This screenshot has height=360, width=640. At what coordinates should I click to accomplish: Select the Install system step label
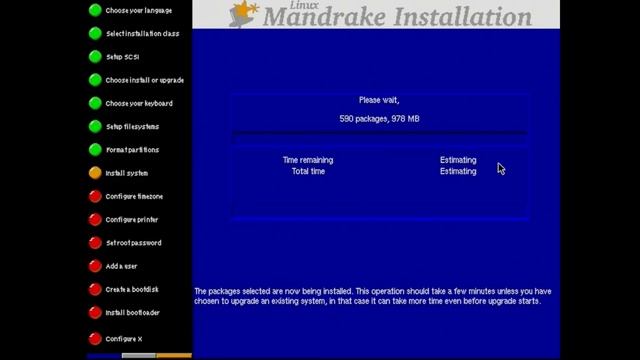[127, 173]
